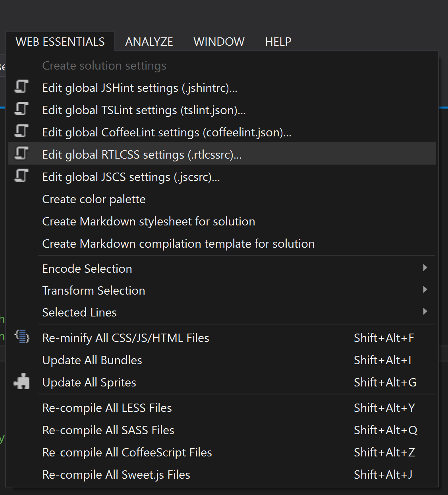Expand the Transform Selection submenu arrow
The width and height of the screenshot is (448, 495).
point(425,290)
